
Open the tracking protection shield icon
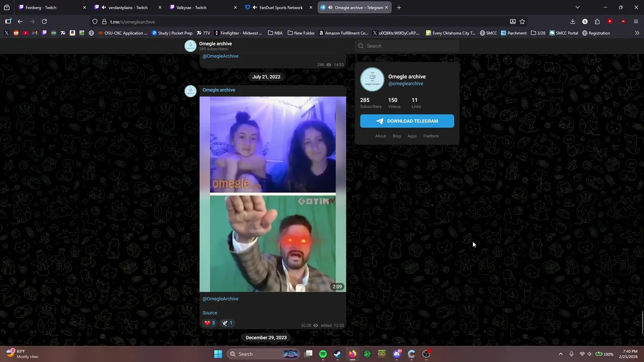95,22
